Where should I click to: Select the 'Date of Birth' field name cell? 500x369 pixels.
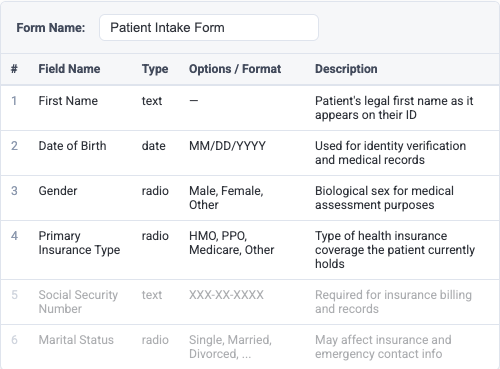coord(72,146)
